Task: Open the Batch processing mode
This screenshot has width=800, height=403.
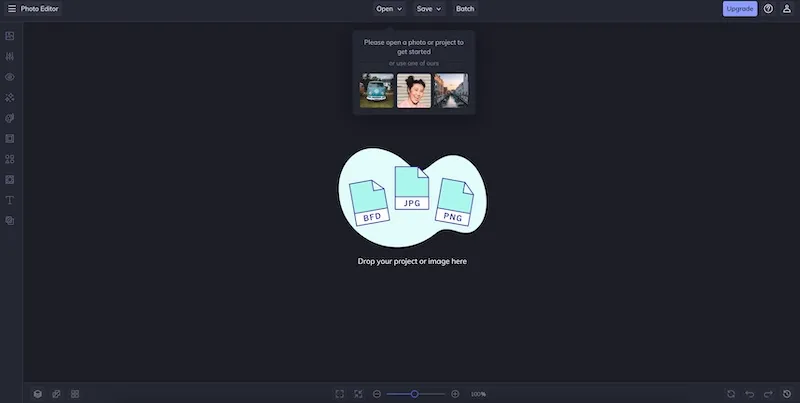Action: point(465,9)
